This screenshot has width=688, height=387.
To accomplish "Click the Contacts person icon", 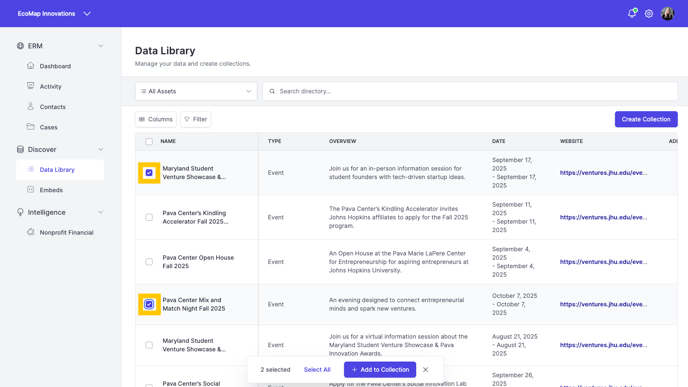I will (x=30, y=106).
